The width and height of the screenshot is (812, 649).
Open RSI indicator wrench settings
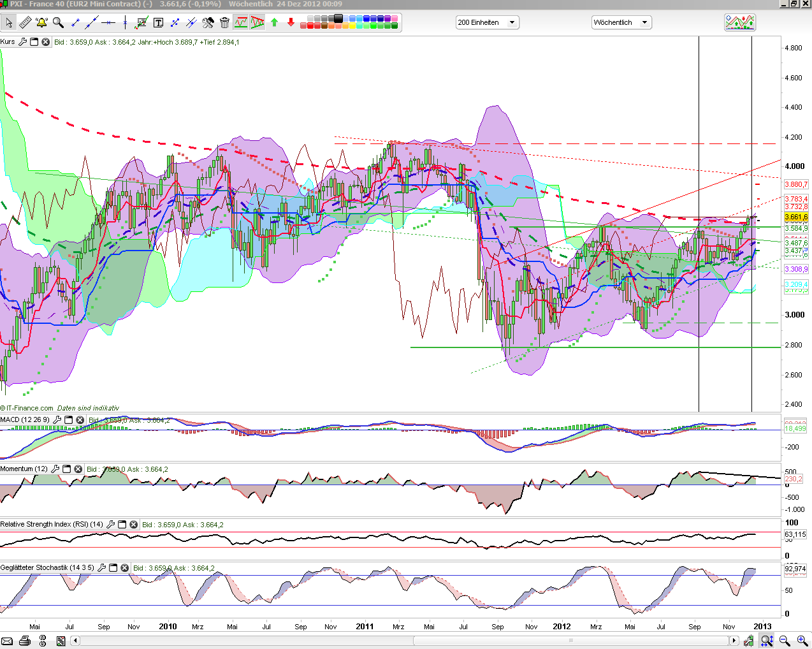[111, 524]
